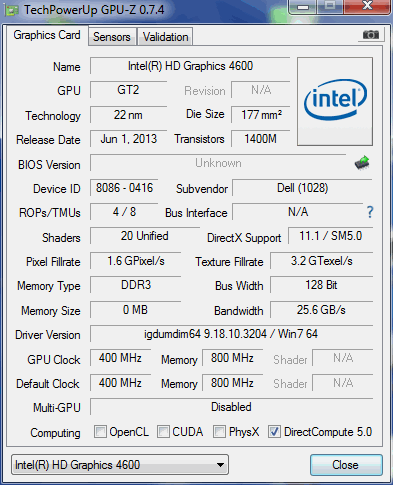Viewport: 393px width, 485px height.
Task: Uncheck the DirectCompute 5.0 checkbox
Action: (x=275, y=431)
